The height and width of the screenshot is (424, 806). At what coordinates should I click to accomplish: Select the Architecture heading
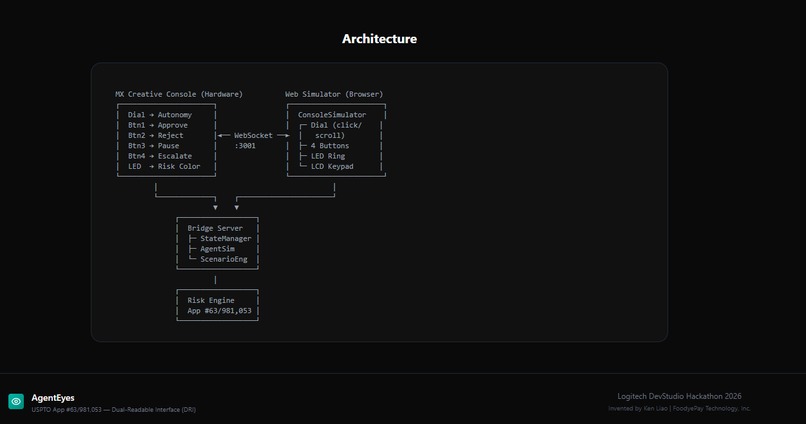(379, 39)
